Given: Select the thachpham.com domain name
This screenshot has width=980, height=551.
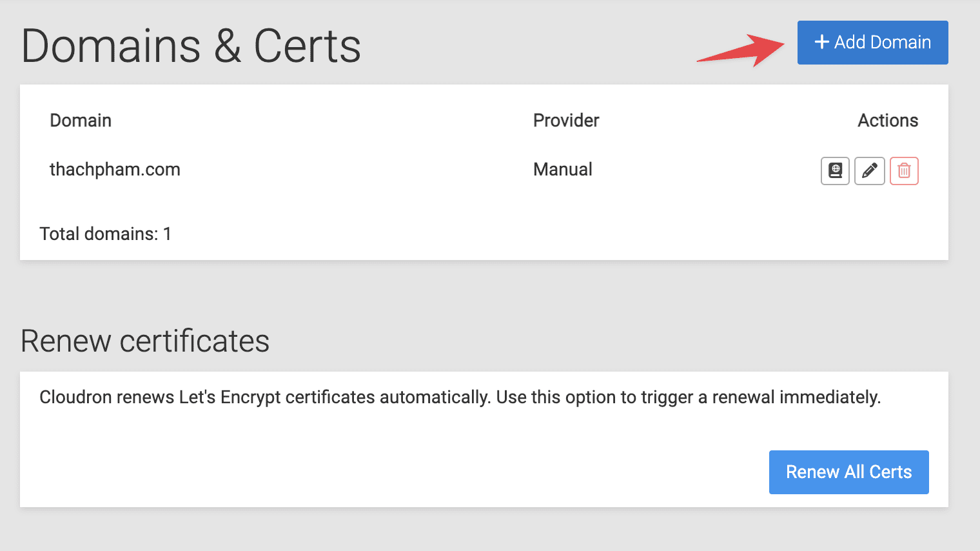Looking at the screenshot, I should (115, 170).
